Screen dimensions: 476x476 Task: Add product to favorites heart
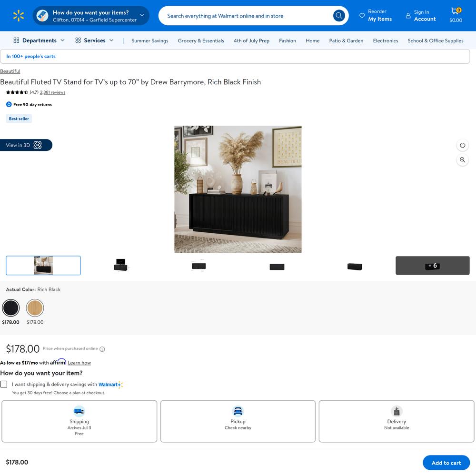coord(462,146)
